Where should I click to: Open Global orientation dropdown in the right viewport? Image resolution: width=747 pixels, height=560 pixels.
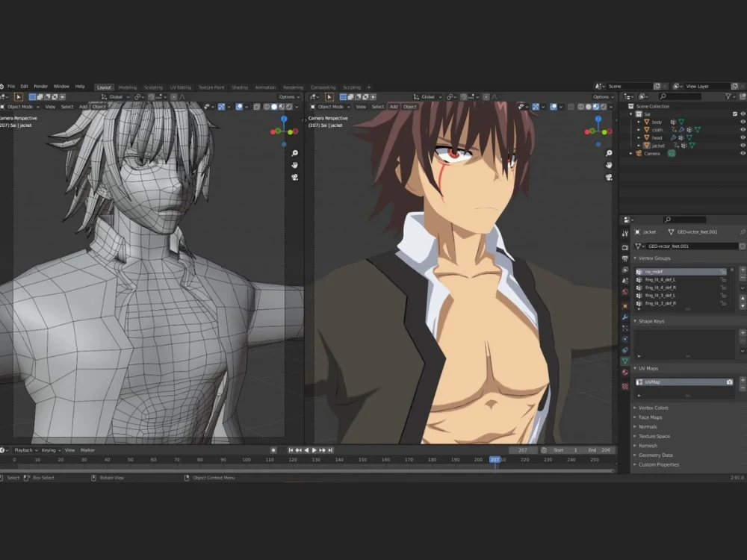coord(427,96)
